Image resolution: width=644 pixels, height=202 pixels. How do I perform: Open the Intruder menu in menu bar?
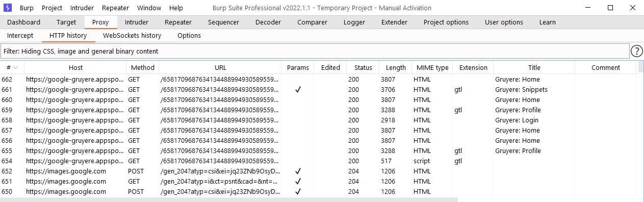click(x=82, y=8)
